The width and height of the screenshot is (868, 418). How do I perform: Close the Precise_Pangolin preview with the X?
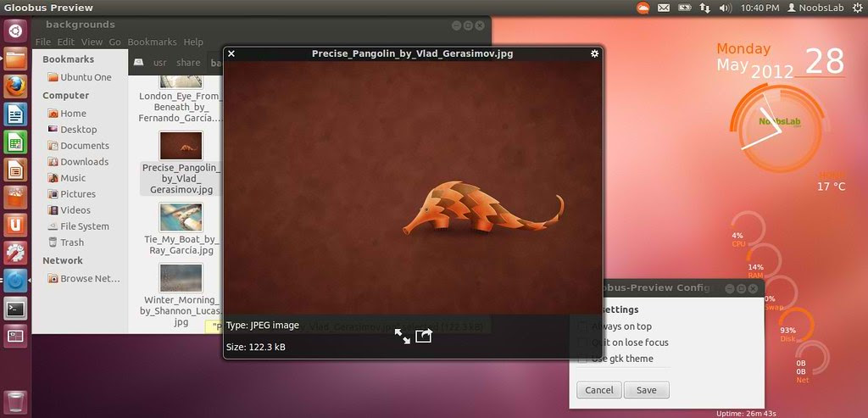coord(231,53)
